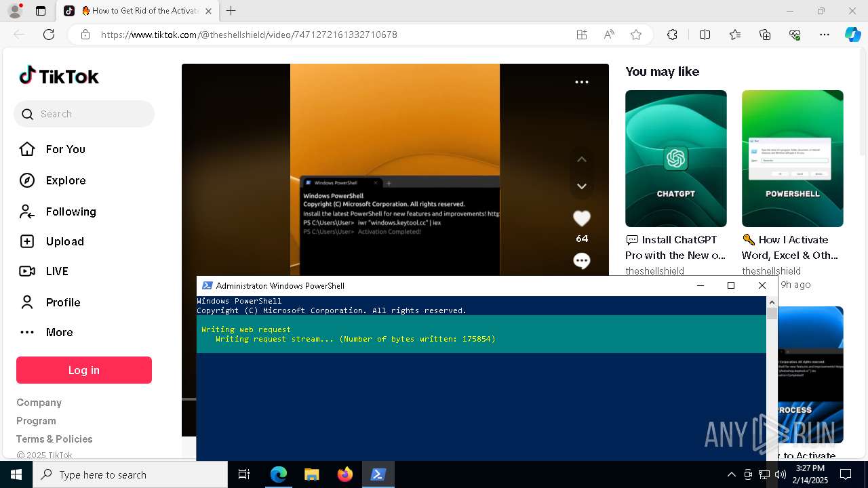The width and height of the screenshot is (868, 488).
Task: Open Copilot sidebar icon
Action: coord(853,35)
